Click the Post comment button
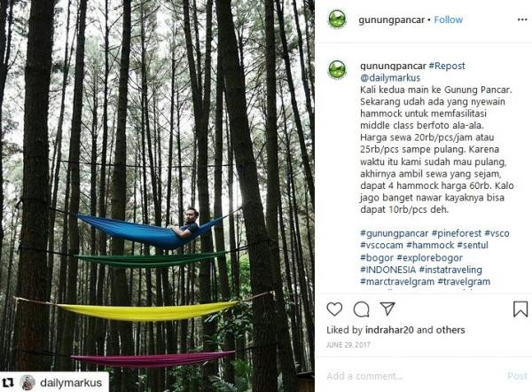Viewport: 532px width, 392px height. [x=518, y=376]
